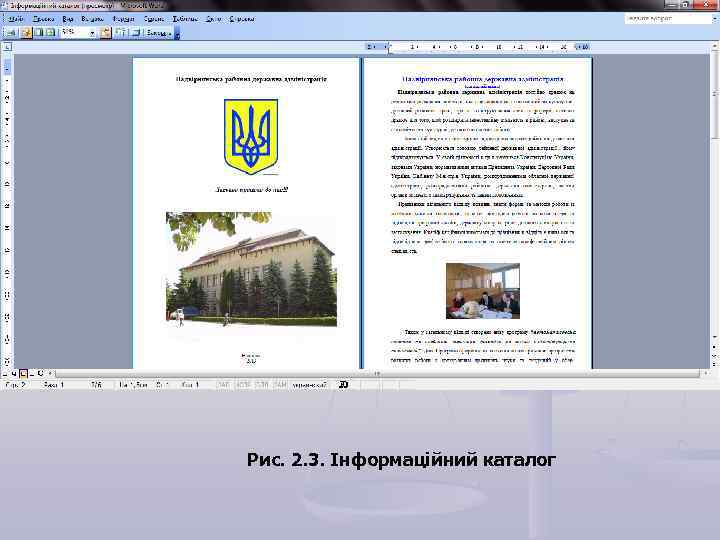This screenshot has width=720, height=540.
Task: Switch to Reading Layout view button
Action: (x=40, y=374)
